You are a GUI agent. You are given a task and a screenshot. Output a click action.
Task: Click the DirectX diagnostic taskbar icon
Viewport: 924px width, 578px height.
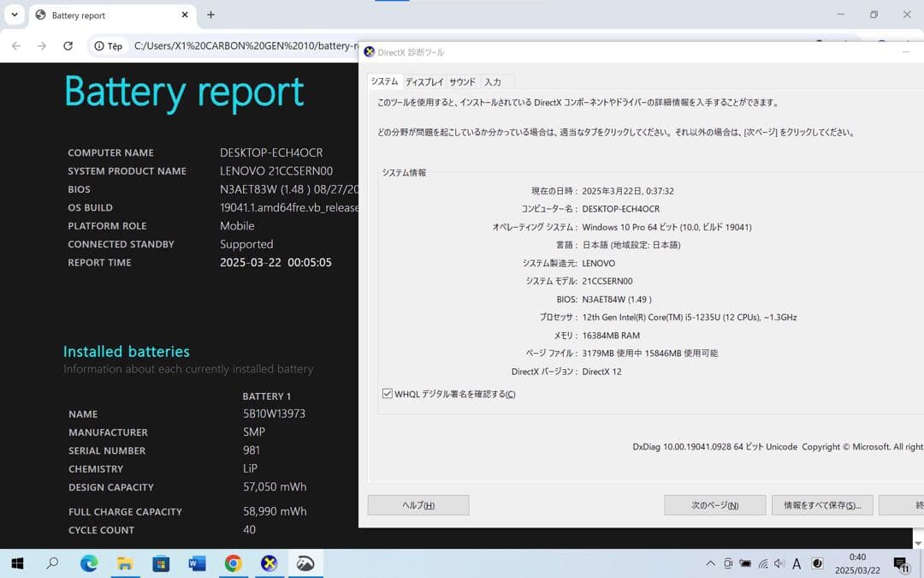(x=269, y=563)
